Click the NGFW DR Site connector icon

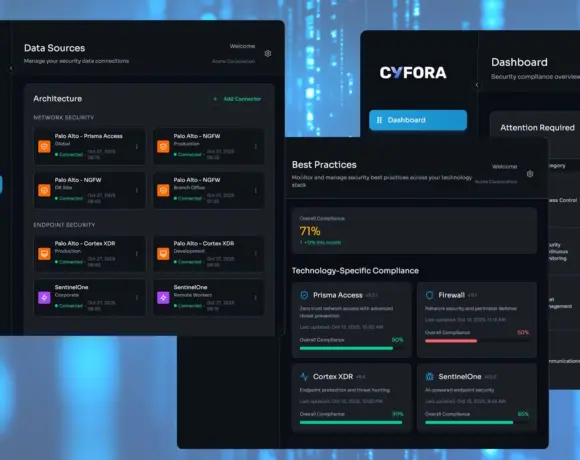coord(44,190)
